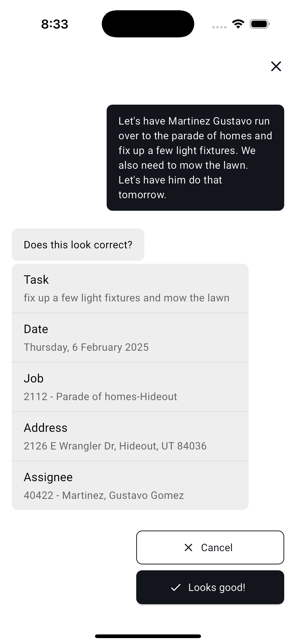Tap the 8:33 clock in status bar
Screen dimensions: 296x644
pos(54,24)
